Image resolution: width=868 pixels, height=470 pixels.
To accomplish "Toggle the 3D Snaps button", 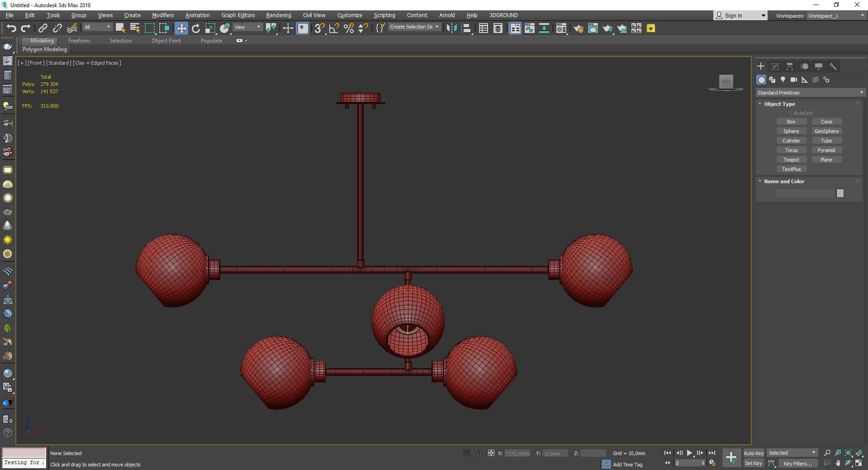I will click(x=319, y=28).
